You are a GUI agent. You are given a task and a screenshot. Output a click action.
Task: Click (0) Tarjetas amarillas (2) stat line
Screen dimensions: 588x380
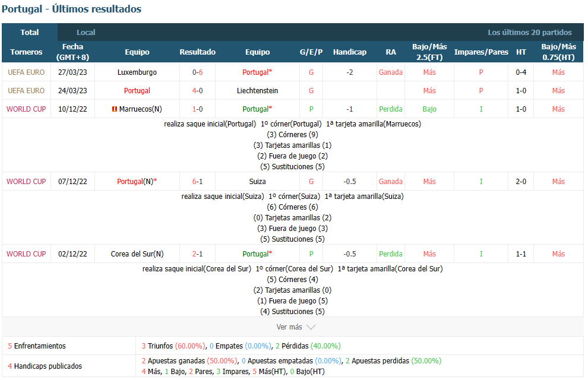292,218
